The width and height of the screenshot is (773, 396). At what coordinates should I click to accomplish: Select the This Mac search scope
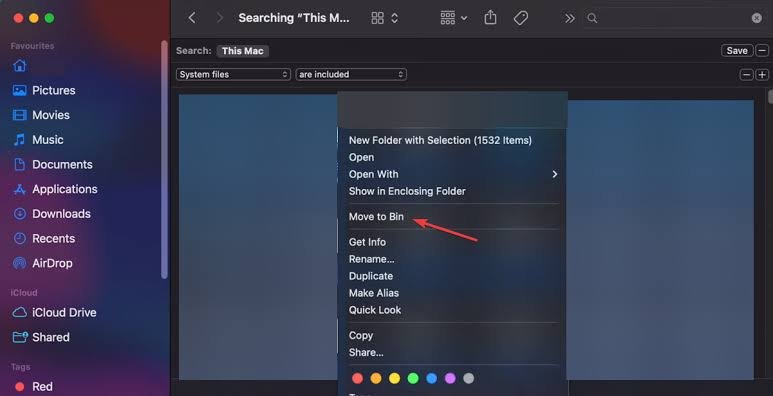pyautogui.click(x=243, y=51)
